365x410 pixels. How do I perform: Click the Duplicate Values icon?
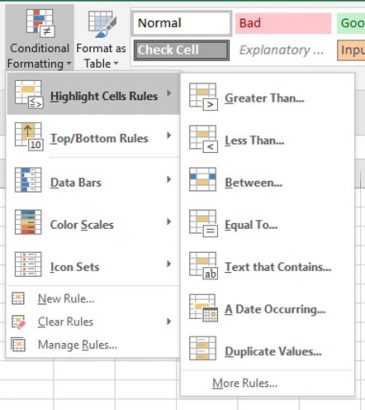(203, 348)
